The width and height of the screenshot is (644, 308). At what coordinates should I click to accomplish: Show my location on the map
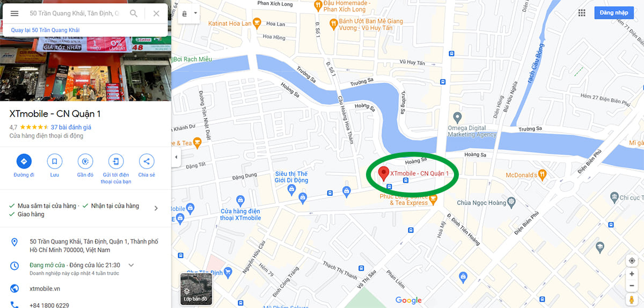(632, 261)
